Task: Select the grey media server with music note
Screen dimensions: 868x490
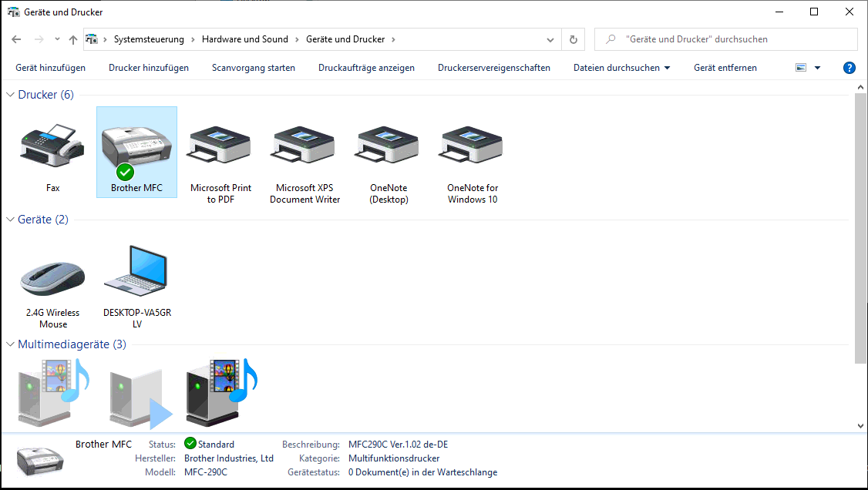Action: click(54, 392)
